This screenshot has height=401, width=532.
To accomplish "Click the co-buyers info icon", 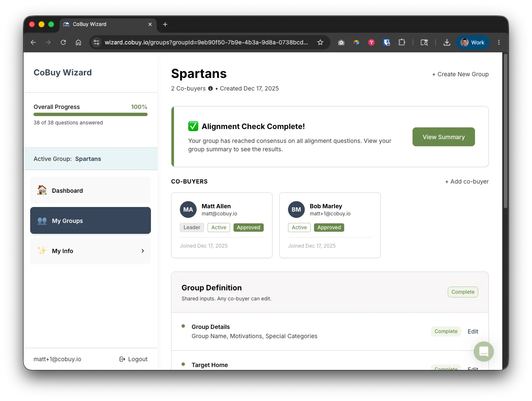I will point(210,88).
